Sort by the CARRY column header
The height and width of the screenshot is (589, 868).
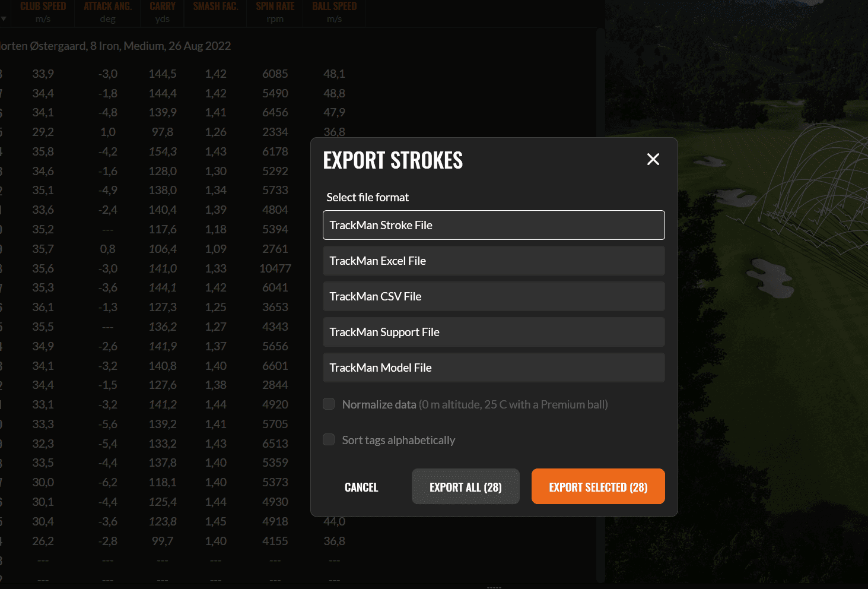tap(161, 12)
